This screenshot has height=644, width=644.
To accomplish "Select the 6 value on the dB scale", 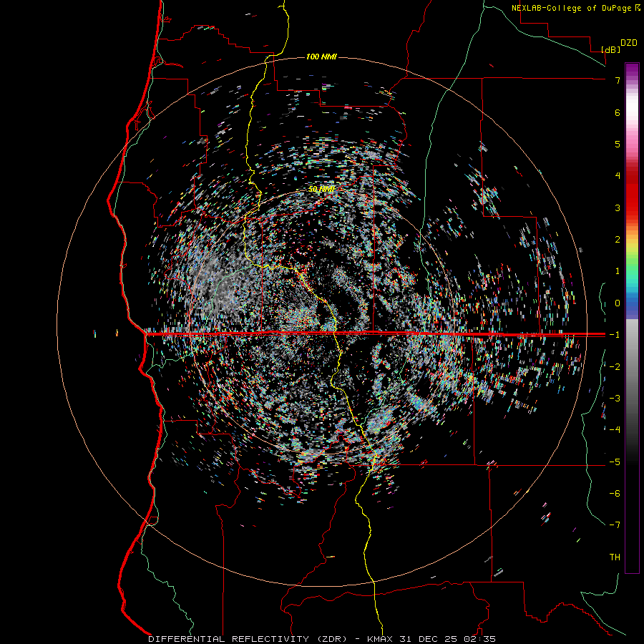I will (618, 112).
